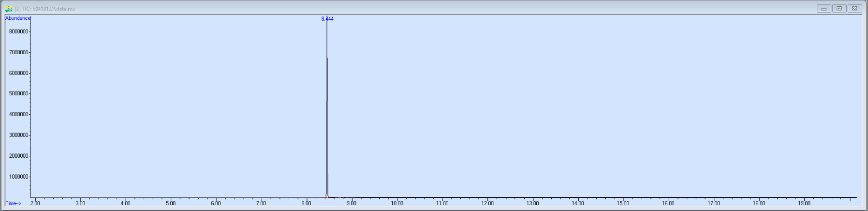Close the TIC chromatogram window
Image resolution: width=868 pixels, height=211 pixels.
[855, 8]
